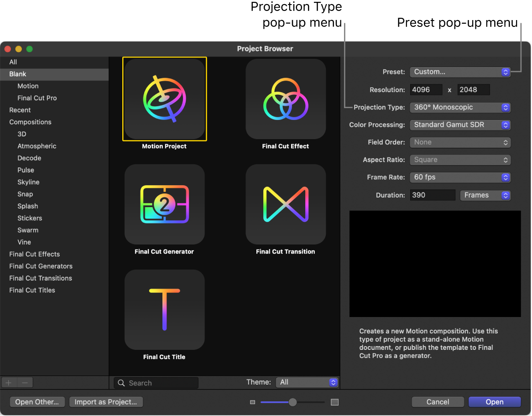Open the Projection Type pop-up menu
This screenshot has width=532, height=416.
(x=460, y=107)
